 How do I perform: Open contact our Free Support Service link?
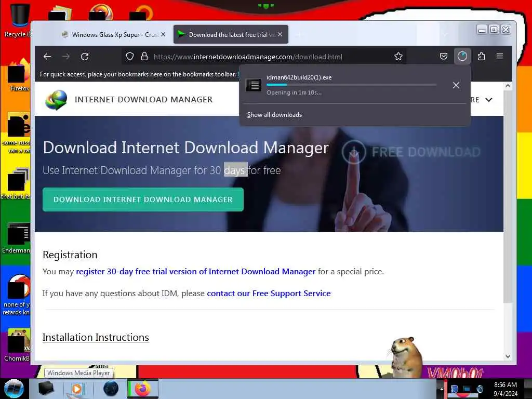tap(269, 293)
